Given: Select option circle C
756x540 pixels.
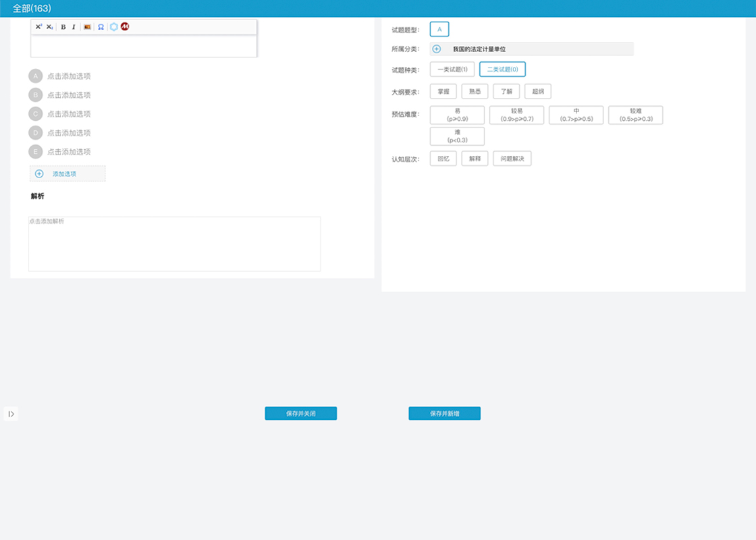Looking at the screenshot, I should (x=36, y=114).
